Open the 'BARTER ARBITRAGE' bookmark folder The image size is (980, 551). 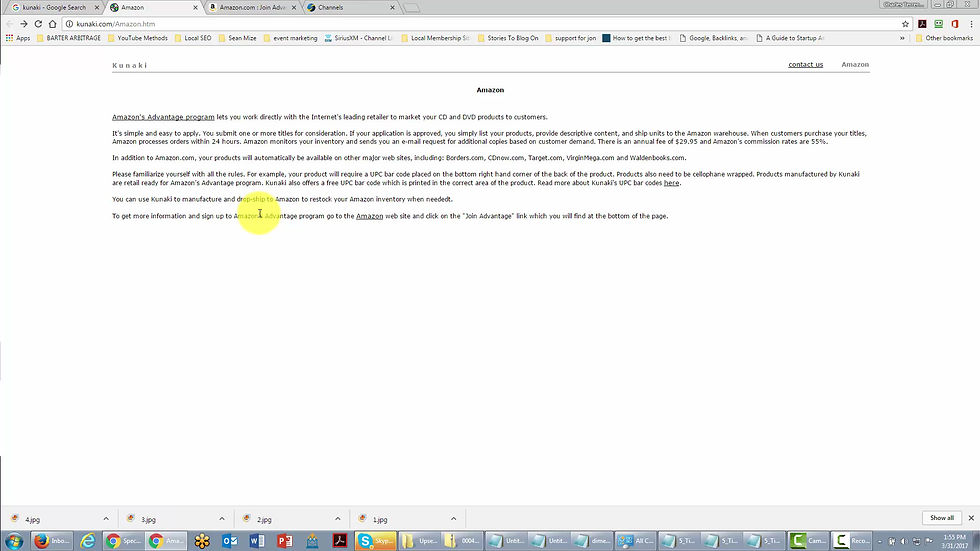(69, 38)
